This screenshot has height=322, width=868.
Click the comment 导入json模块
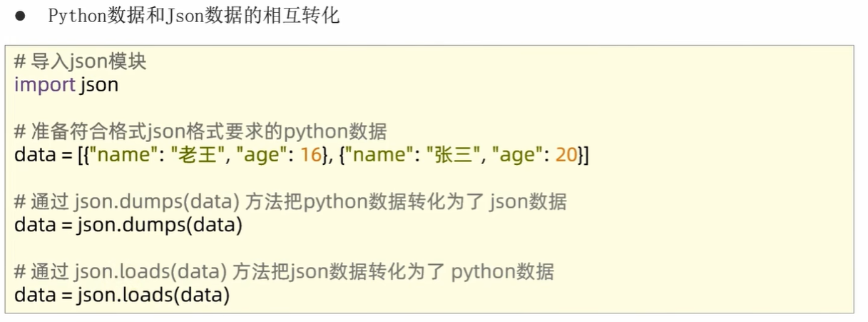(80, 62)
